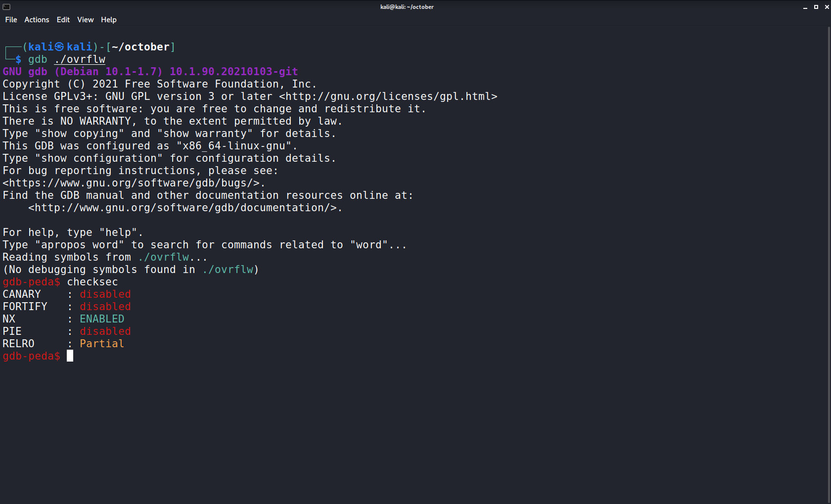Image resolution: width=831 pixels, height=504 pixels.
Task: Open the Help menu
Action: click(109, 20)
